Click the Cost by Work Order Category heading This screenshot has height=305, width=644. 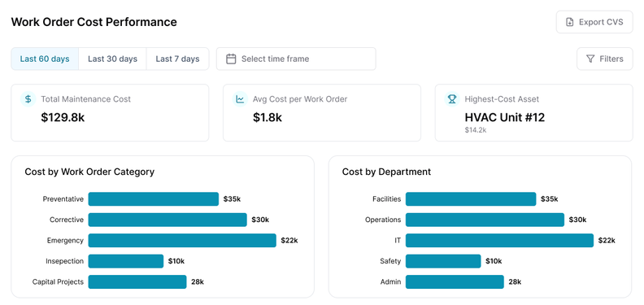click(89, 172)
